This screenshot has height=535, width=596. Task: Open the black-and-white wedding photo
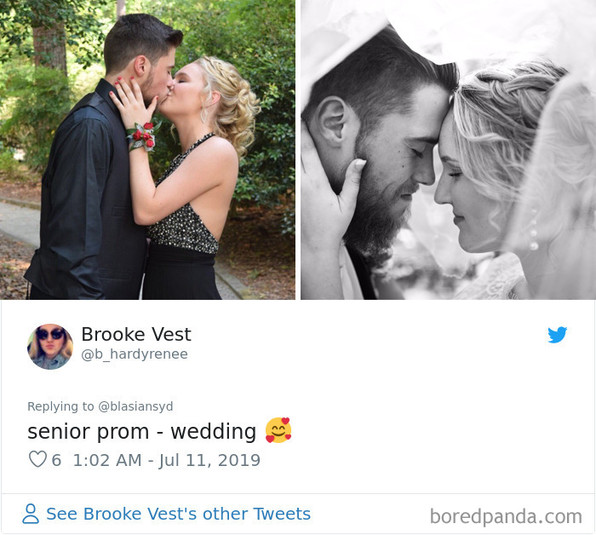pyautogui.click(x=449, y=150)
